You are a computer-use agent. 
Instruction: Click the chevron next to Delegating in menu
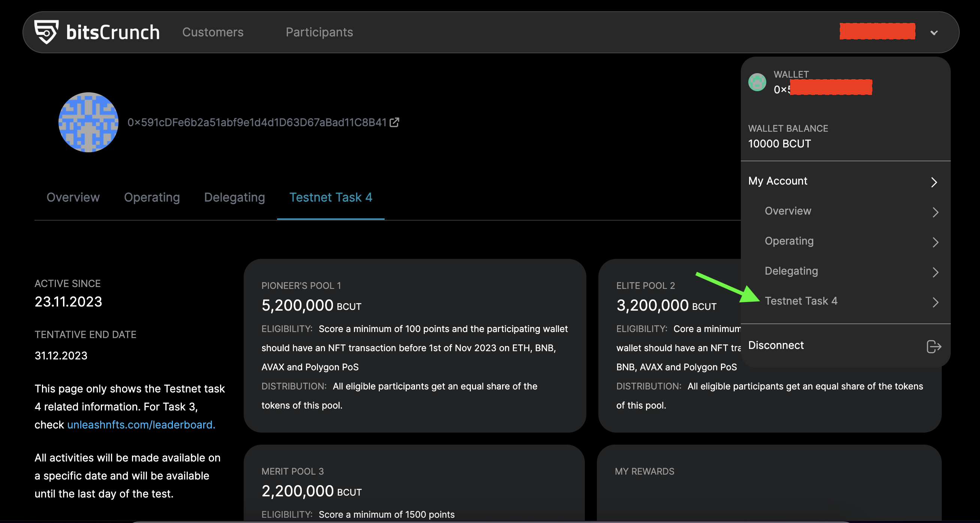point(935,272)
